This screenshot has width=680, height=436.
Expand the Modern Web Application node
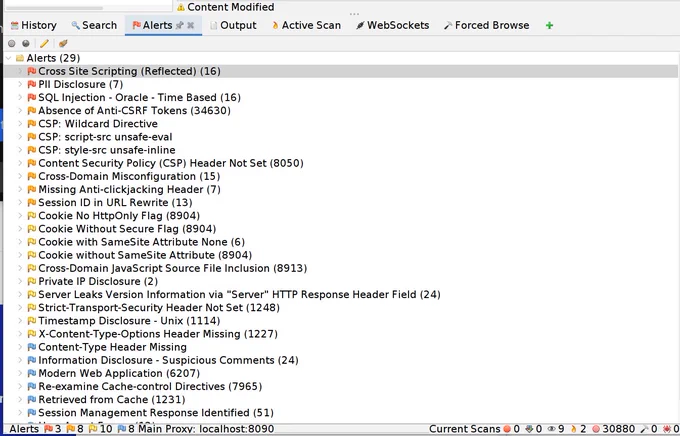pos(20,374)
